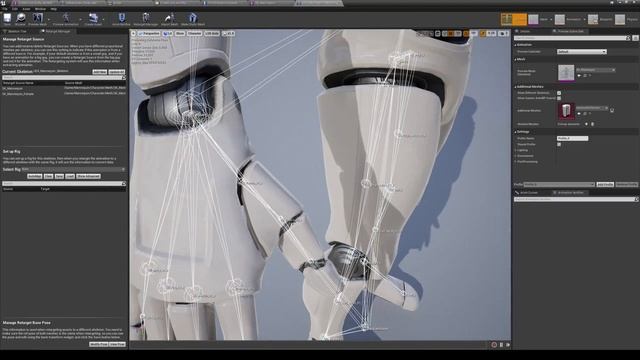Switch to Blueprint editing mode icon
Image resolution: width=640 pixels, height=360 pixels.
pyautogui.click(x=593, y=19)
